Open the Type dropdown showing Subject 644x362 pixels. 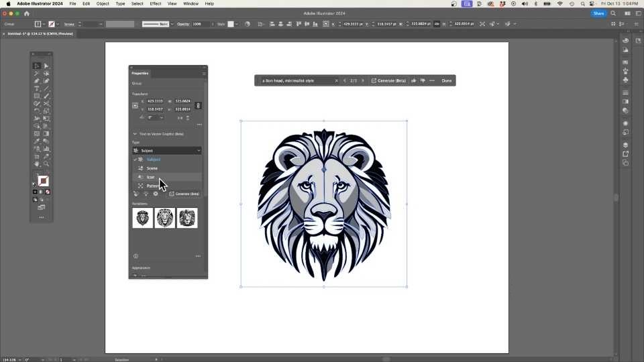click(166, 151)
